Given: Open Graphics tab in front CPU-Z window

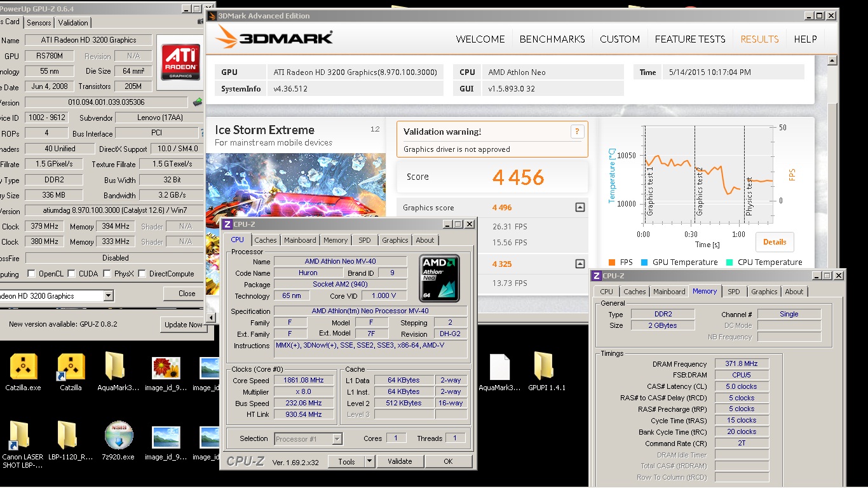Looking at the screenshot, I should point(395,240).
